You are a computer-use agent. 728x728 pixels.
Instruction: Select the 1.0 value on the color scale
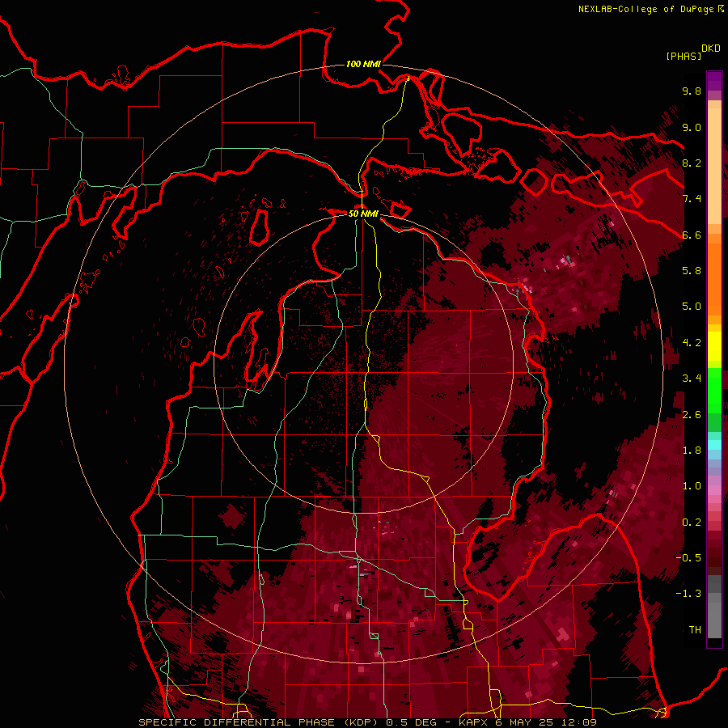click(x=692, y=486)
